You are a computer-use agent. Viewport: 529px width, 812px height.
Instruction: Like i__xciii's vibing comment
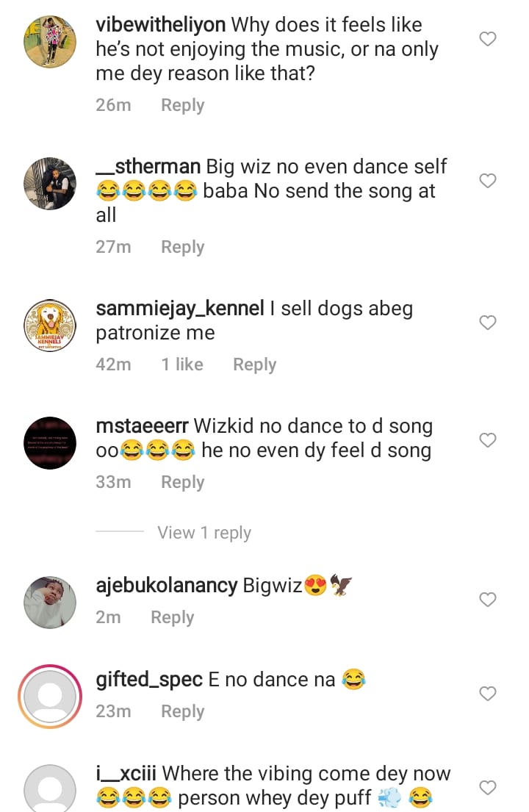(488, 788)
